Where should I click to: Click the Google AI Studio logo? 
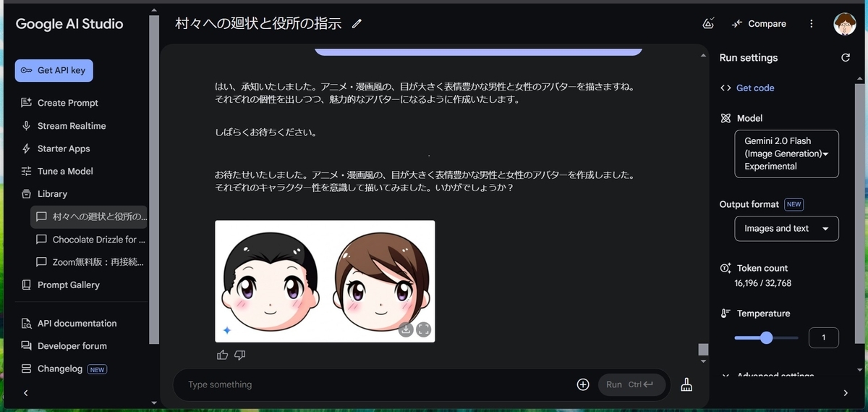click(69, 24)
